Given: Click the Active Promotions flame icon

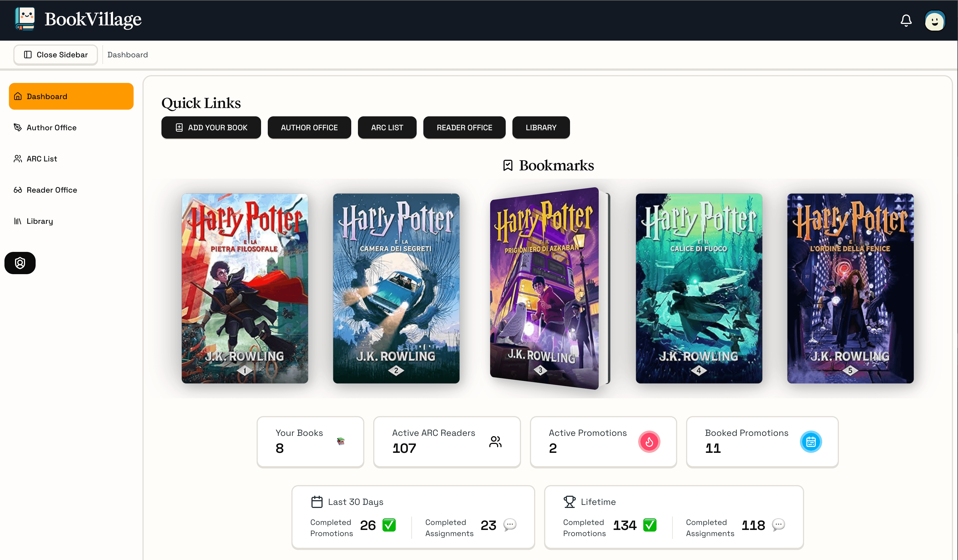Looking at the screenshot, I should tap(649, 442).
